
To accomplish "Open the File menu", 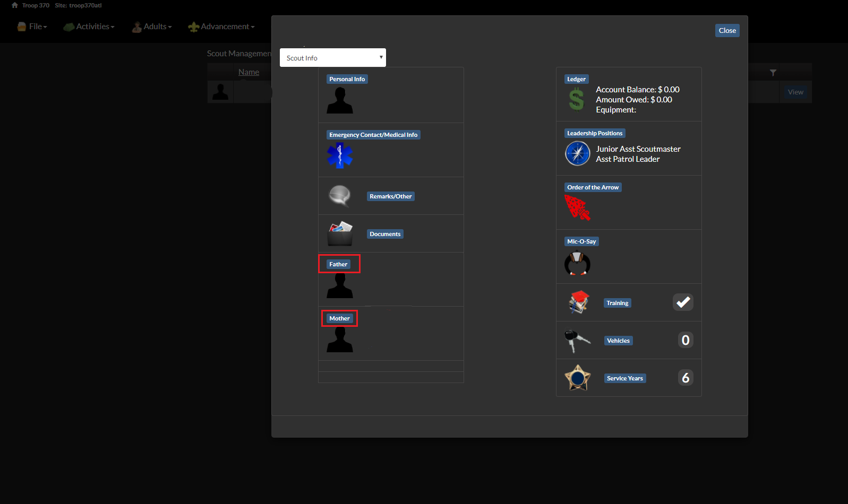I will click(32, 27).
